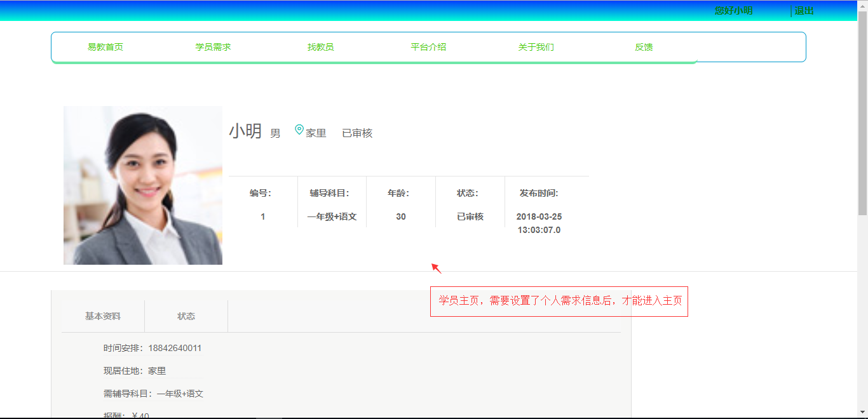Click the gender label 男

[275, 133]
